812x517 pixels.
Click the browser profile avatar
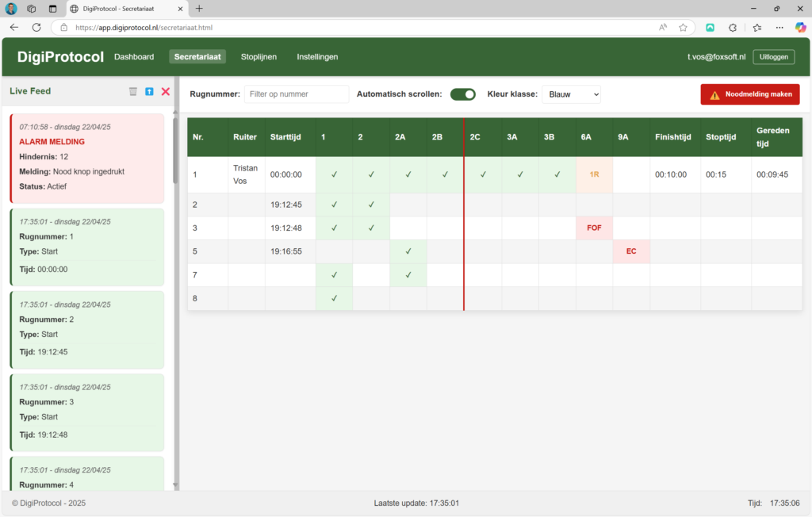tap(11, 9)
